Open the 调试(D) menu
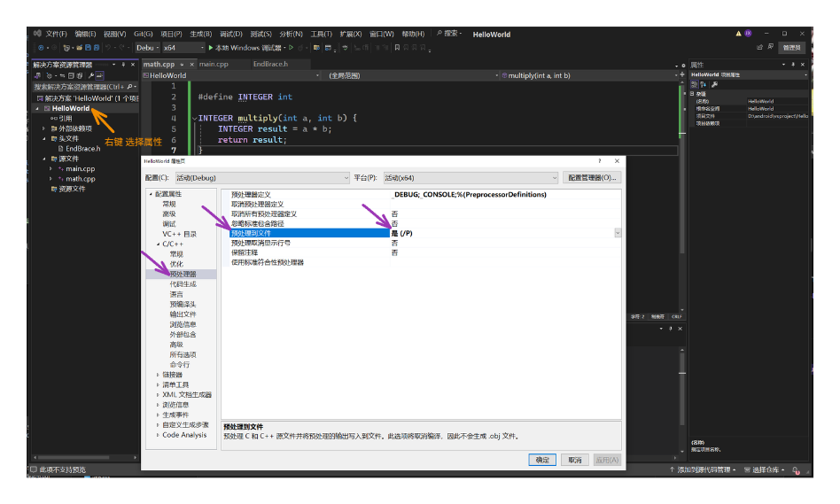Screen dimensions: 840x504 230,34
